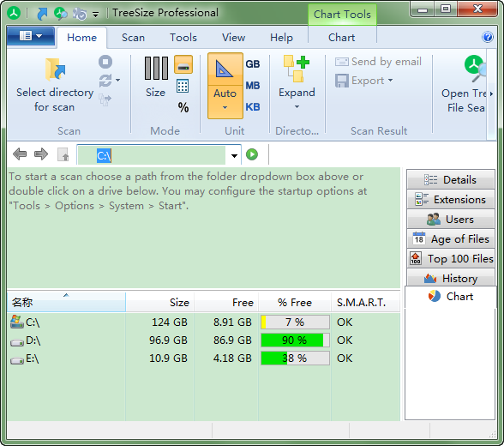Select the Chart panel tab

[450, 296]
